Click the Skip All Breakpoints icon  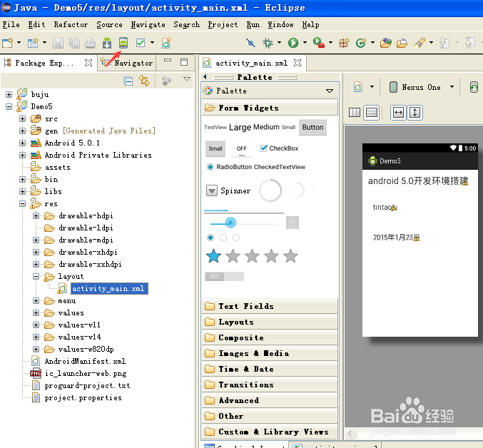click(x=250, y=43)
